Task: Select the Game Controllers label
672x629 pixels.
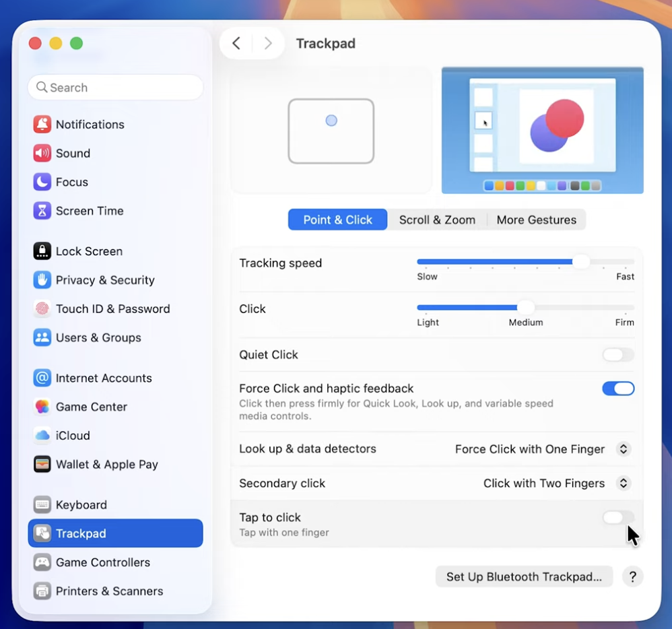Action: 103,562
